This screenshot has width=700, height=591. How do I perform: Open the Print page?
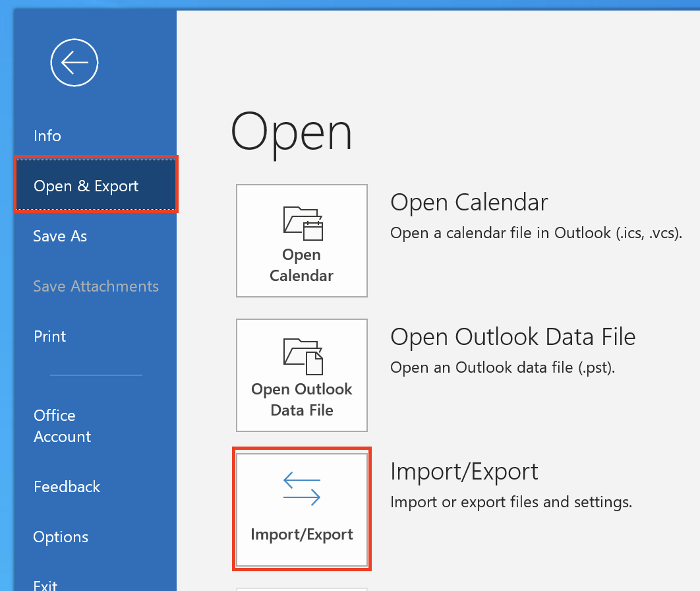coord(49,336)
